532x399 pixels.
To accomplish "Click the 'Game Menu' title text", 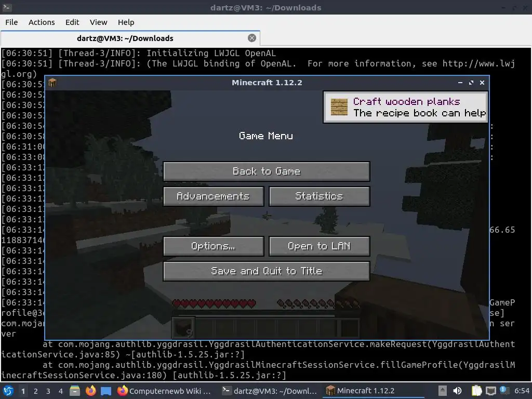I will click(x=266, y=136).
